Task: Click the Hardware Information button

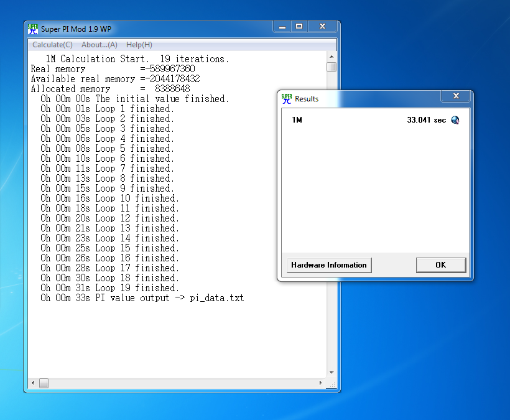Action: [x=329, y=265]
